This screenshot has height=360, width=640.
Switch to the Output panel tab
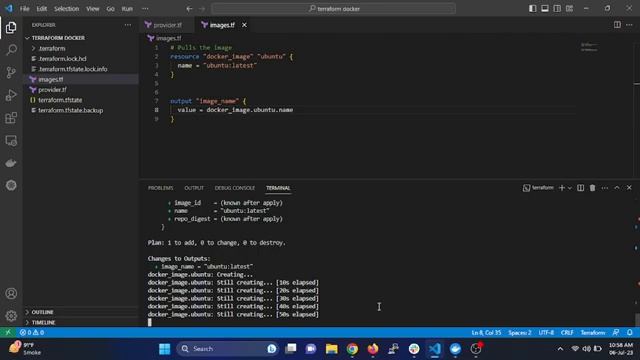tap(194, 188)
